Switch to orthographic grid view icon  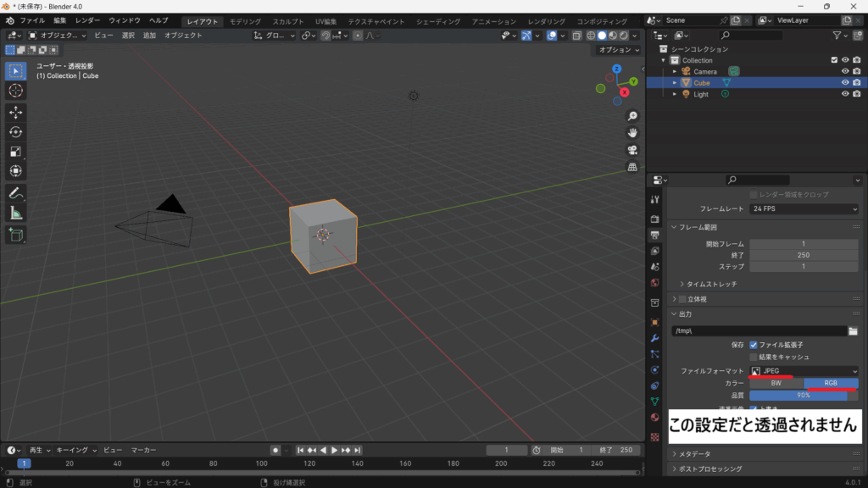(632, 168)
